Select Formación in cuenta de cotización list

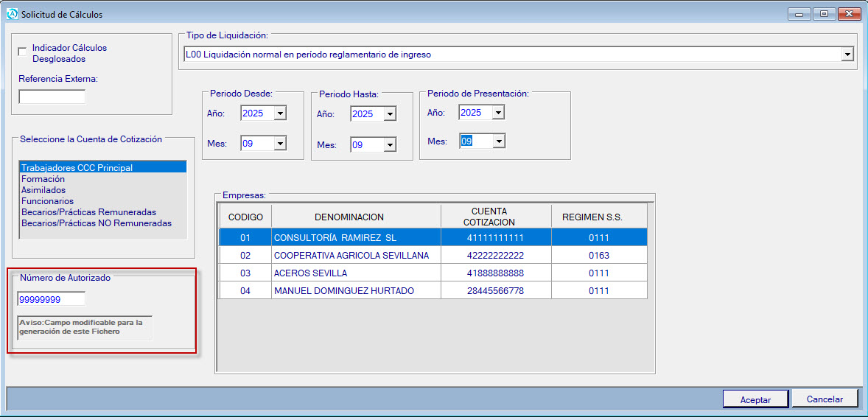[43, 179]
